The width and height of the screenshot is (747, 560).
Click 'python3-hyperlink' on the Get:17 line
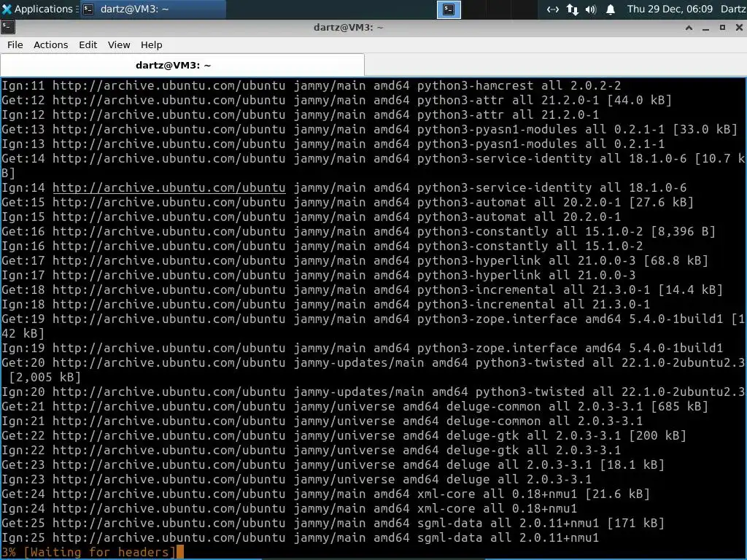tap(479, 260)
